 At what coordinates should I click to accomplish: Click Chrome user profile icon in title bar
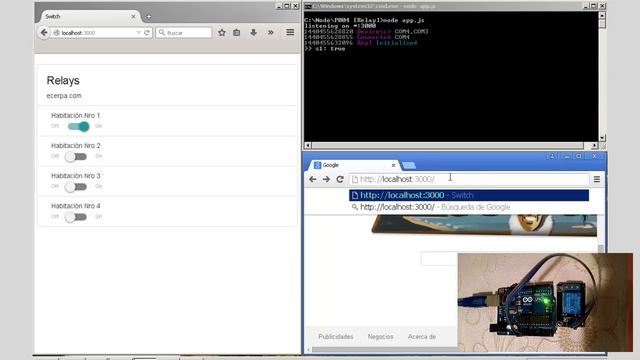click(552, 156)
